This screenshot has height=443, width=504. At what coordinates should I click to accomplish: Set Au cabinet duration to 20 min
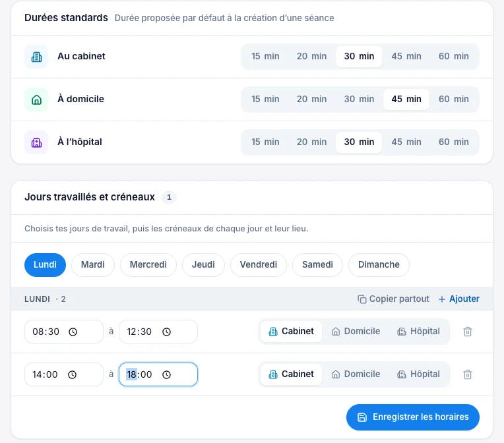[311, 57]
